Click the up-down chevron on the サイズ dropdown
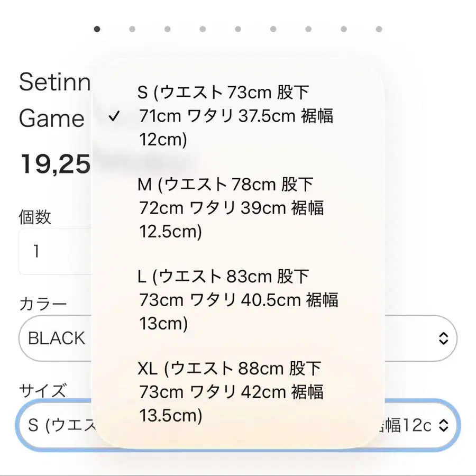This screenshot has width=476, height=476. [x=444, y=425]
